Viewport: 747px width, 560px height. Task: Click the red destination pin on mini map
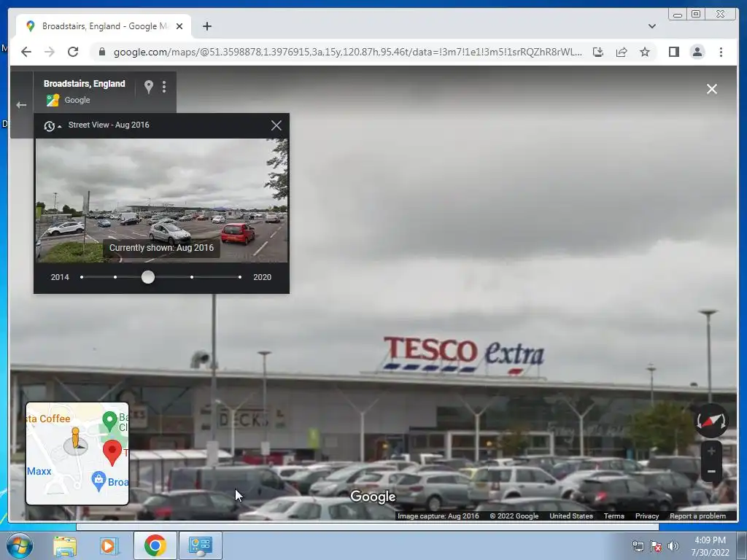[x=112, y=453]
